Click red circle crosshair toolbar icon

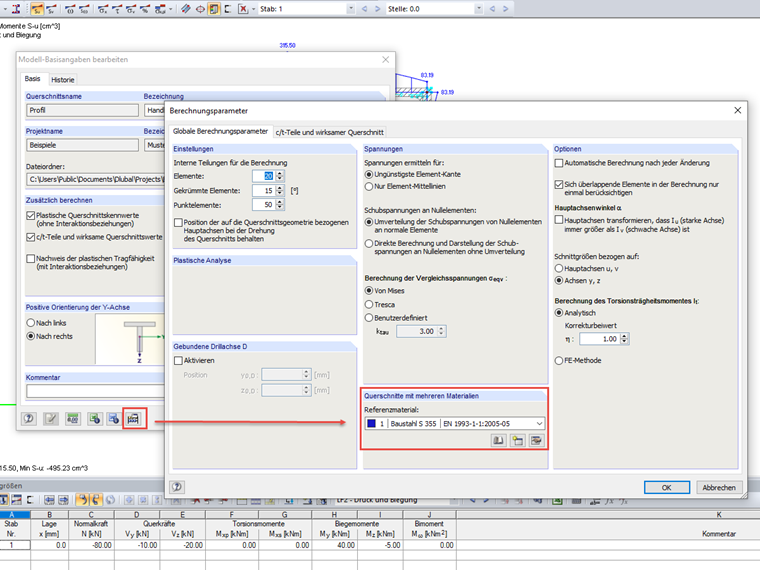pos(200,9)
